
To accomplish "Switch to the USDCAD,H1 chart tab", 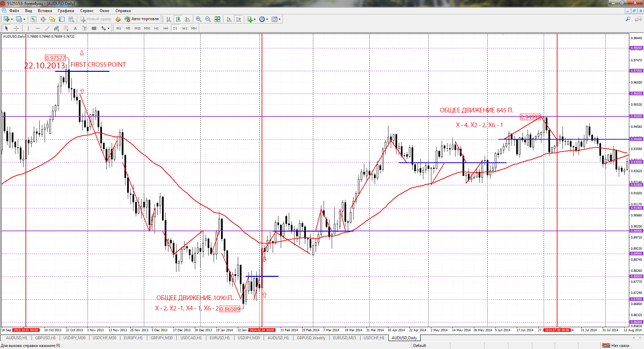I will 191,338.
